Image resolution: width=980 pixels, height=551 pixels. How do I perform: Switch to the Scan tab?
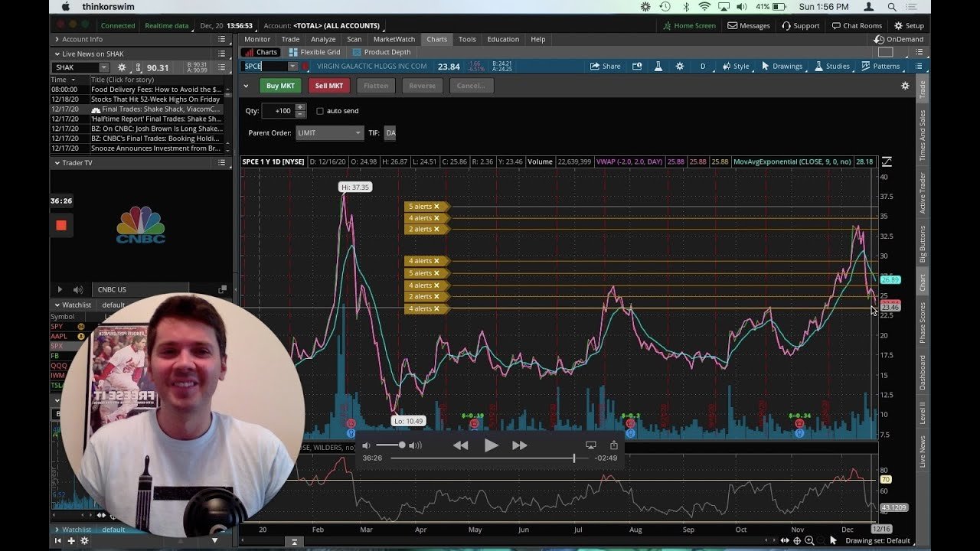point(354,39)
